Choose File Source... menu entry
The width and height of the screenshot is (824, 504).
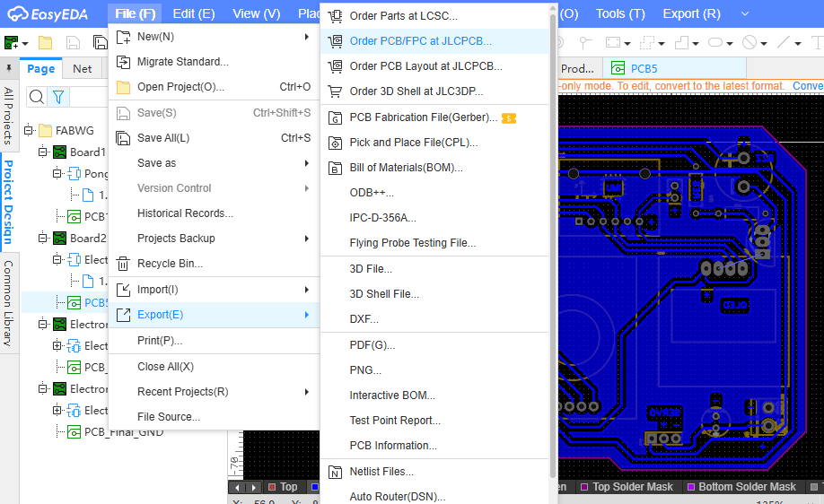[x=214, y=417]
